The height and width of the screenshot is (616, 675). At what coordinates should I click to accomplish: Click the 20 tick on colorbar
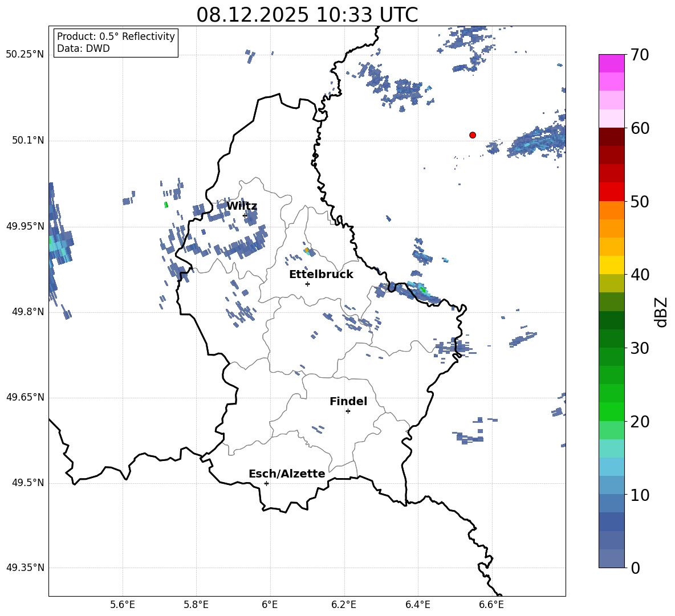pyautogui.click(x=640, y=422)
